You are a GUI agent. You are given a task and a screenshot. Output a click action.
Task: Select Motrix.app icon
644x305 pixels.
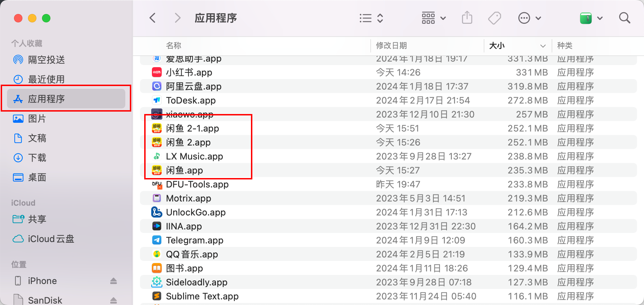156,198
